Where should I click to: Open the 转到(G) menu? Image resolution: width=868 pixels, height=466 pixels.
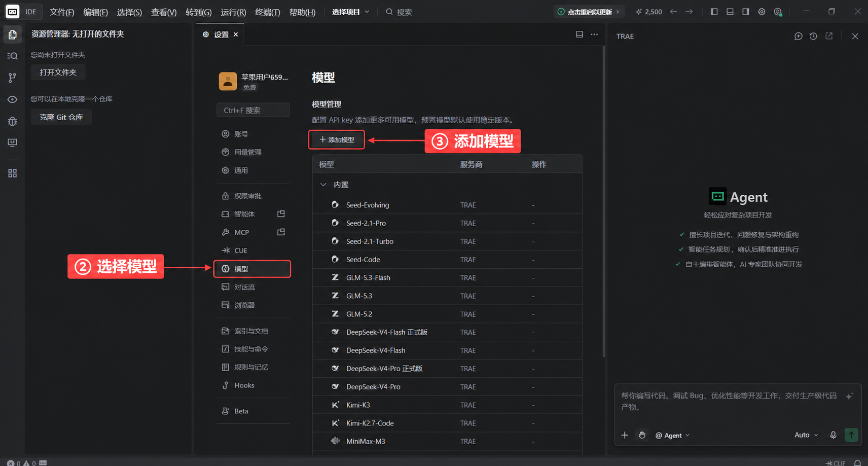(198, 12)
